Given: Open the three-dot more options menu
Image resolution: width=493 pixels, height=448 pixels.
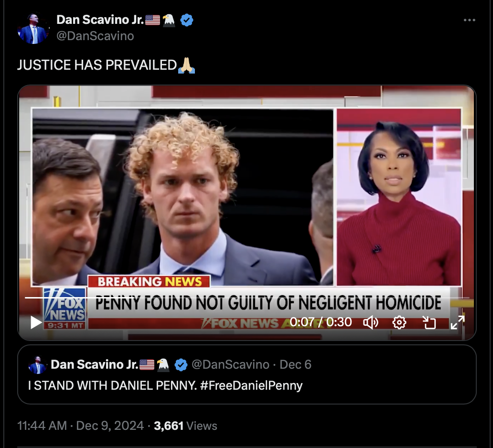Looking at the screenshot, I should coord(470,20).
